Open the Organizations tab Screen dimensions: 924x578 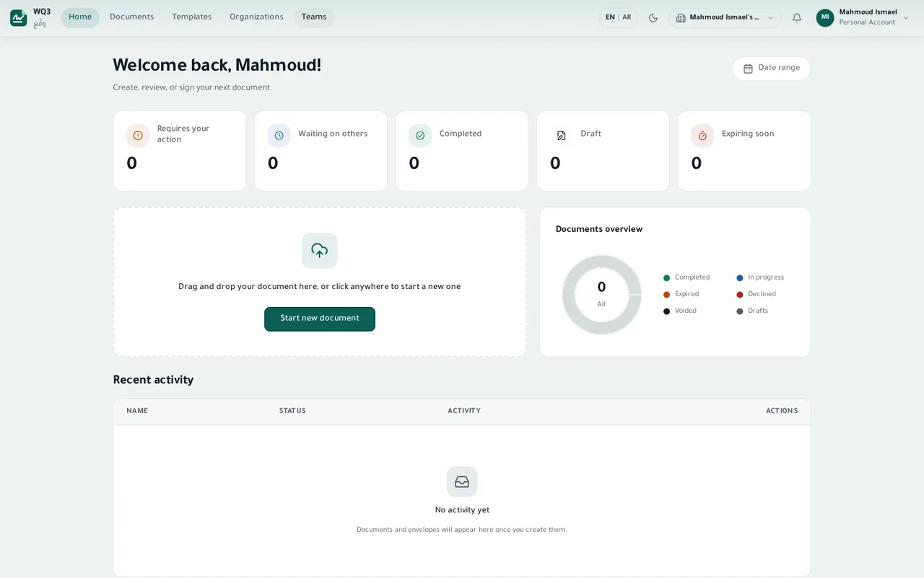(256, 17)
